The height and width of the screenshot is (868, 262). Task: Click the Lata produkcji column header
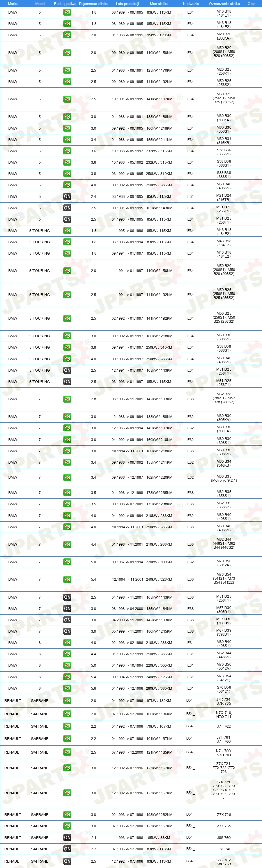pyautogui.click(x=127, y=4)
